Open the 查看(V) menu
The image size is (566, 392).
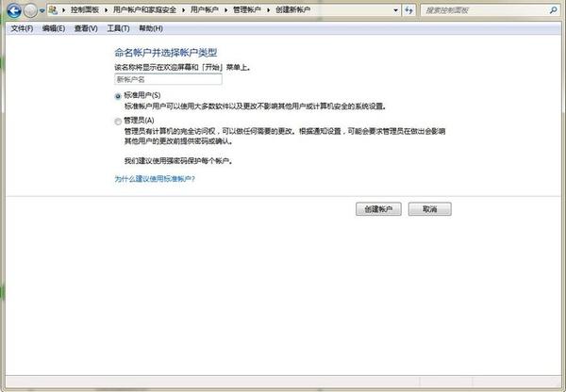(x=86, y=28)
